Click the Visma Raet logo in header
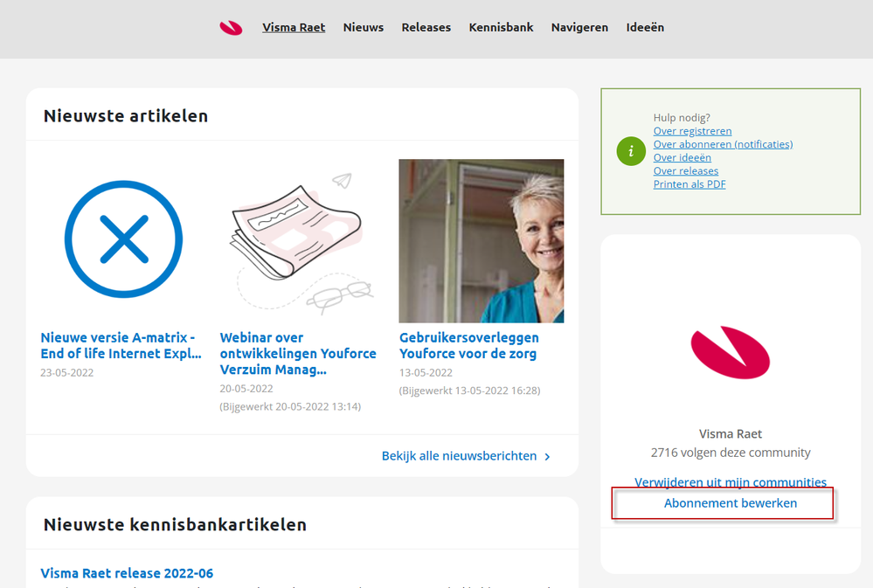This screenshot has height=588, width=873. click(x=231, y=27)
